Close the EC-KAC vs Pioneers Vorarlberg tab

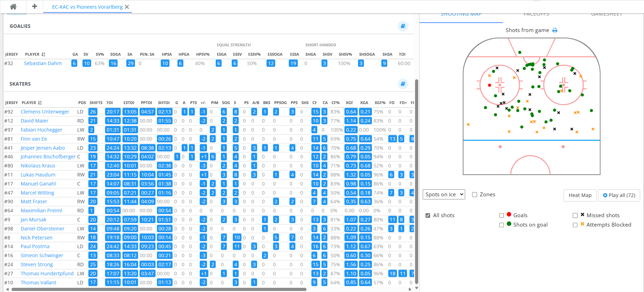click(127, 7)
